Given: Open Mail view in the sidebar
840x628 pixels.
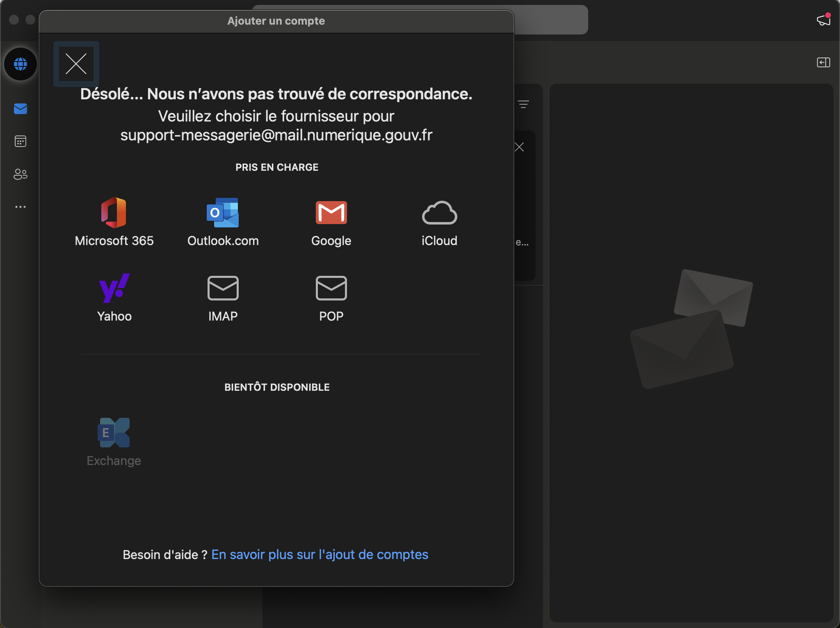Looking at the screenshot, I should [x=21, y=109].
